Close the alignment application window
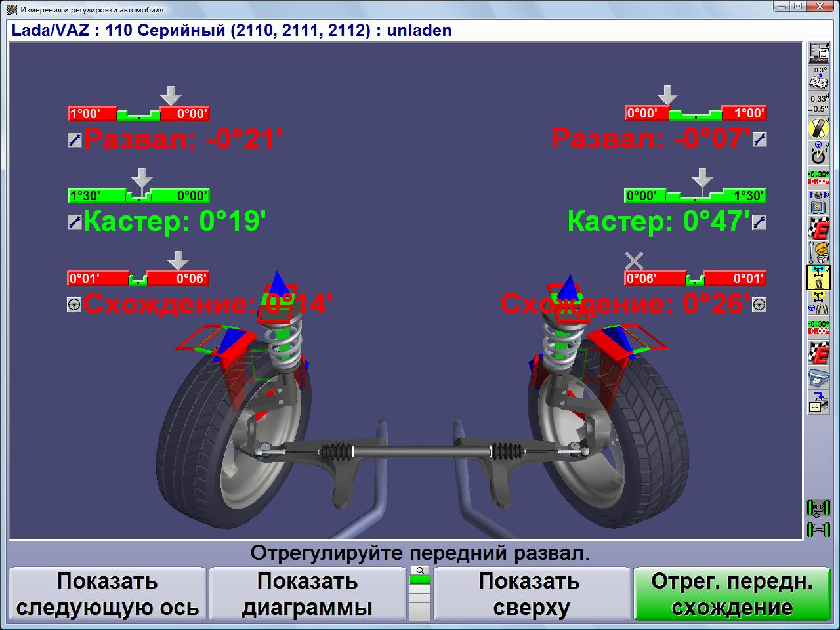The height and width of the screenshot is (630, 840). [x=819, y=7]
